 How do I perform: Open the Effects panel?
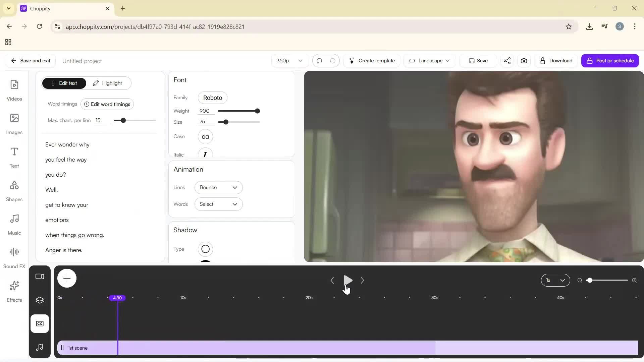click(x=14, y=291)
